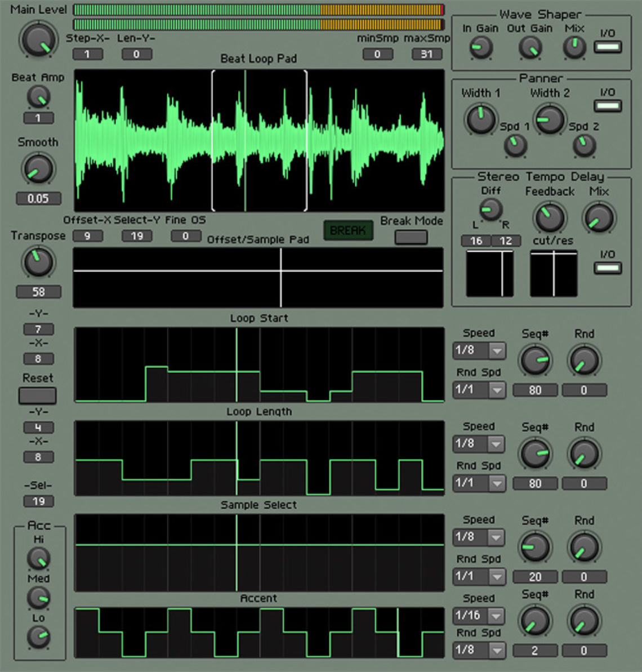Open the Loop Start Rnd Spd dropdown
This screenshot has height=672, width=642.
480,390
